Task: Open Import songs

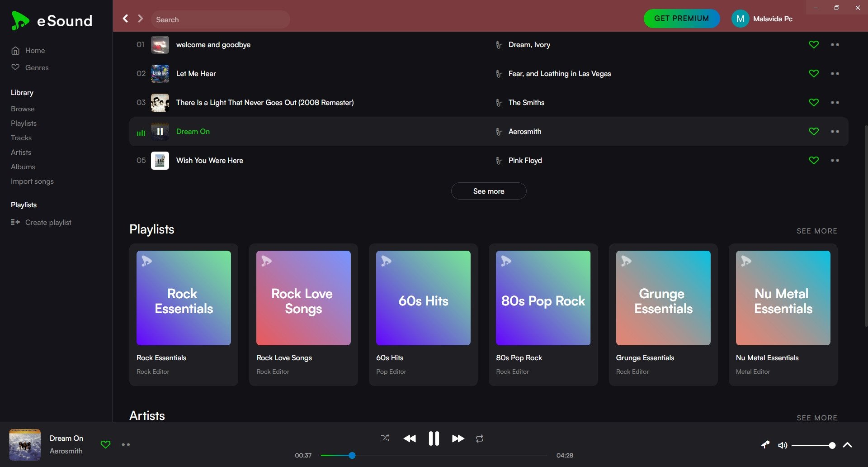Action: point(32,181)
